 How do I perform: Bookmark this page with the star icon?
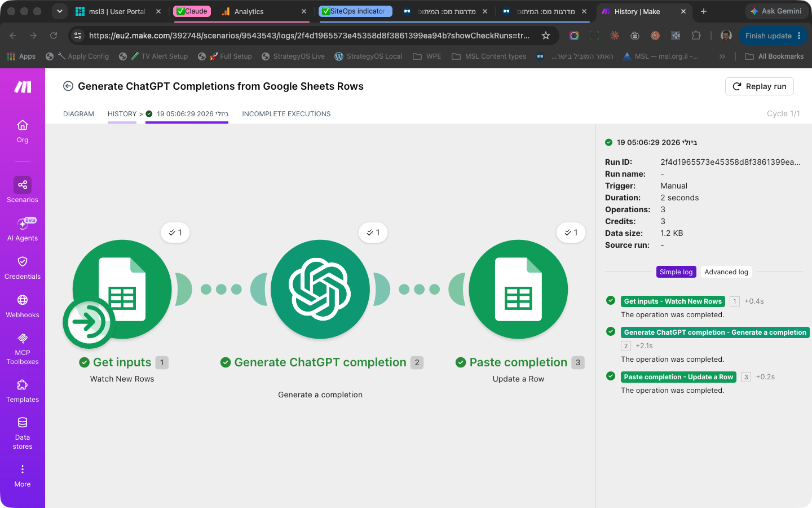pyautogui.click(x=546, y=36)
